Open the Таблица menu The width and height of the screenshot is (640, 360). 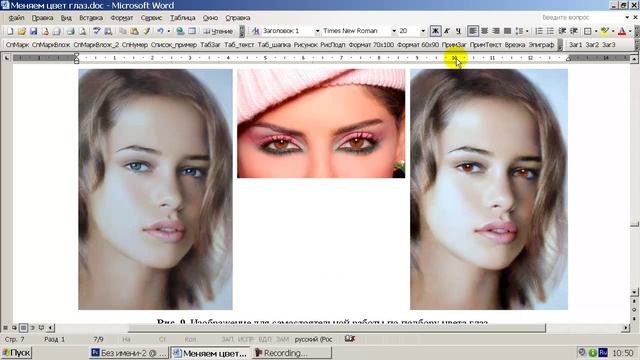182,18
